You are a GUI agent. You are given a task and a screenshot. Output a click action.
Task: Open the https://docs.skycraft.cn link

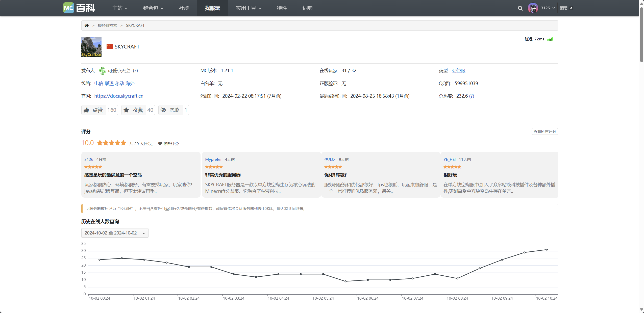tap(119, 96)
